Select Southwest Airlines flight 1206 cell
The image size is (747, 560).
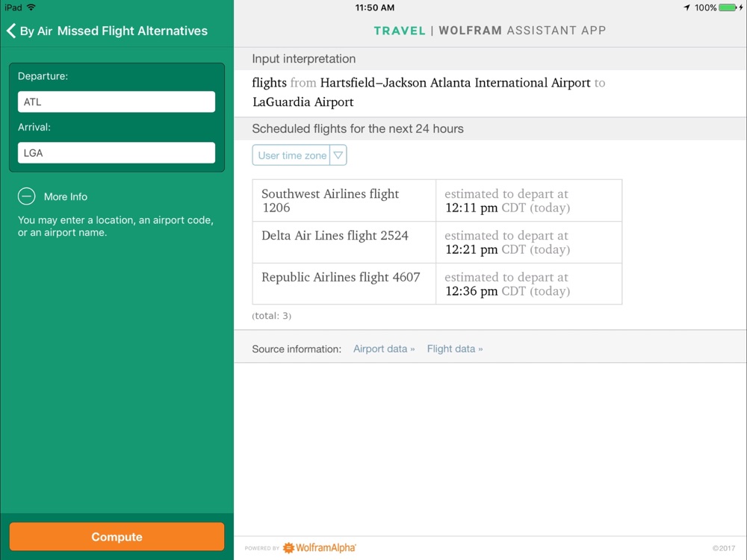(x=344, y=200)
